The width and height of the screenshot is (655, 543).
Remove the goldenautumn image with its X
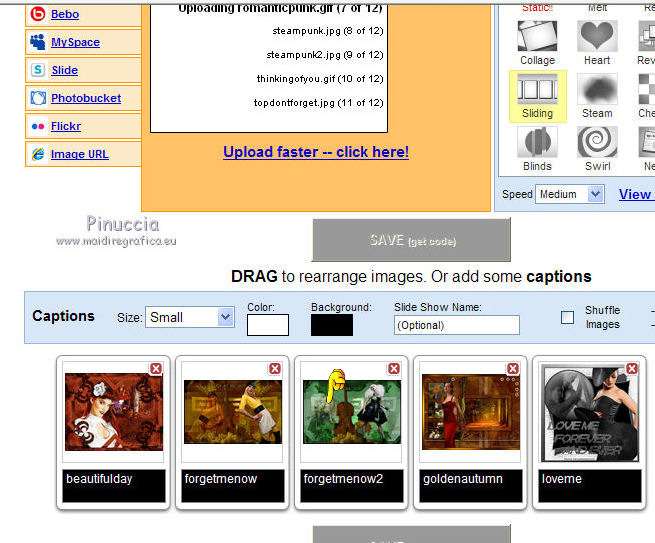coord(513,369)
